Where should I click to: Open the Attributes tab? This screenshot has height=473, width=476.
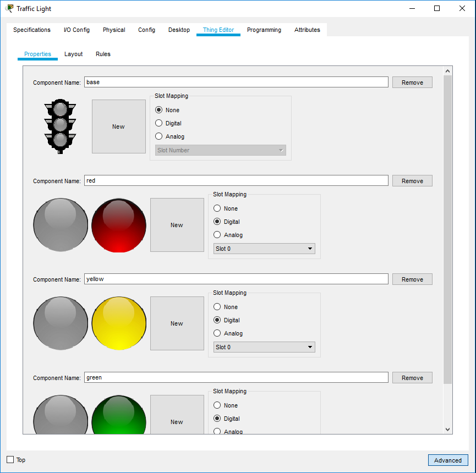(307, 30)
